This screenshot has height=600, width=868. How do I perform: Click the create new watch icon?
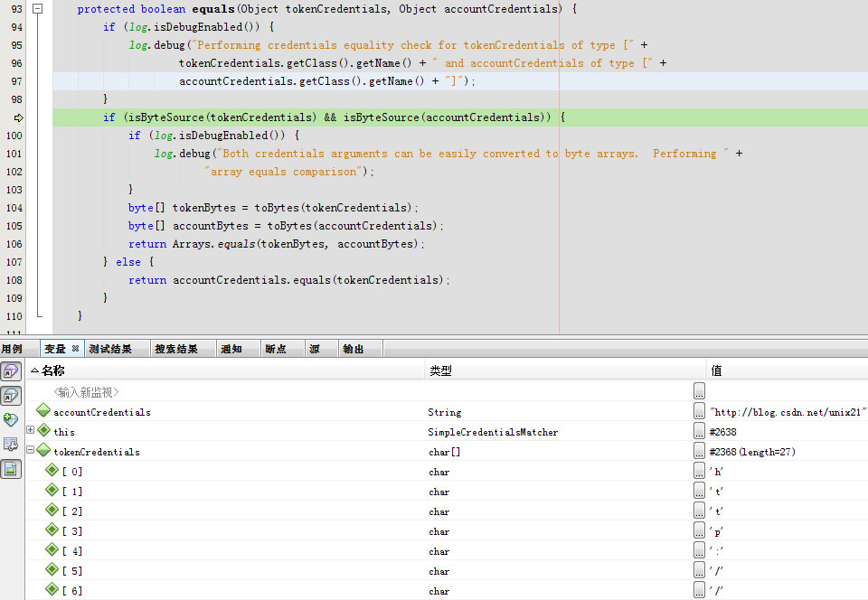[x=11, y=419]
